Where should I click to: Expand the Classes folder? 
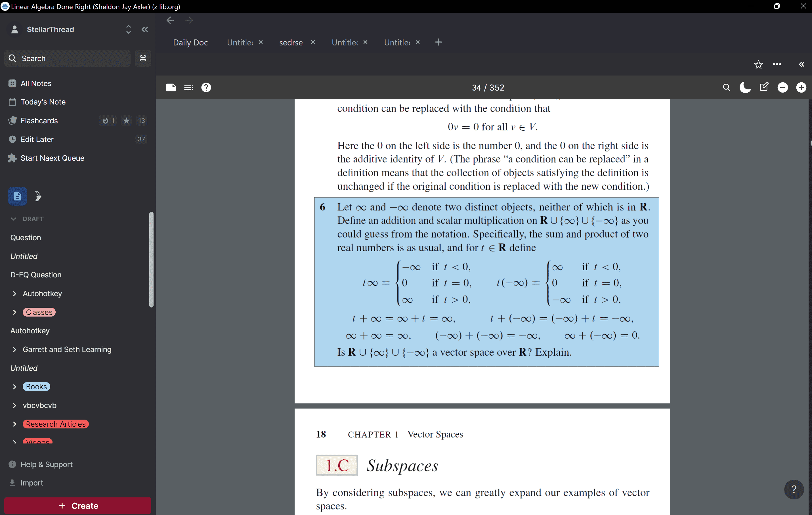[x=14, y=312]
